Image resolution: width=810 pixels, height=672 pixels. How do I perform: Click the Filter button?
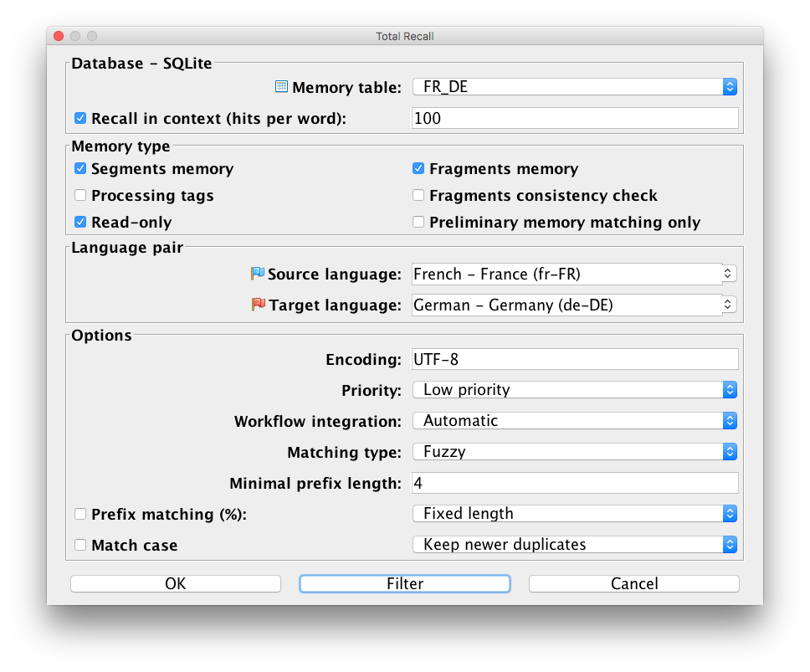click(x=405, y=583)
